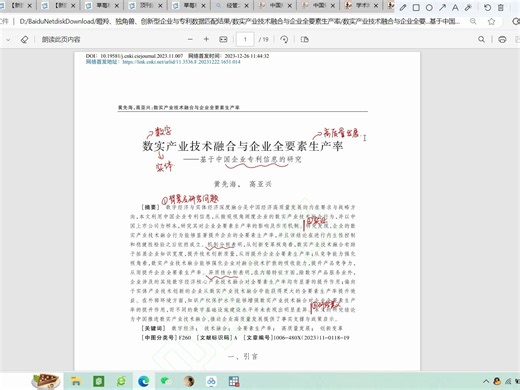Switch to the tab with the search icon
Viewport: 520px width, 390px height.
[233, 6]
